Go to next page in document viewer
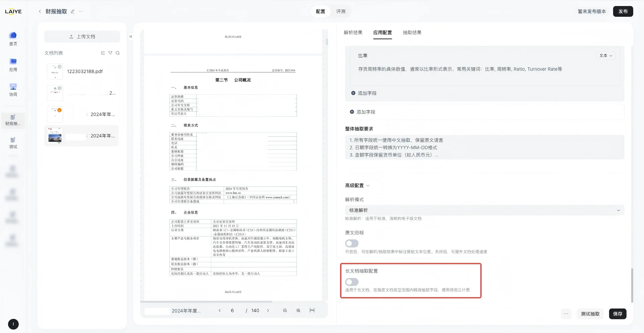This screenshot has height=333, width=644. [268, 311]
